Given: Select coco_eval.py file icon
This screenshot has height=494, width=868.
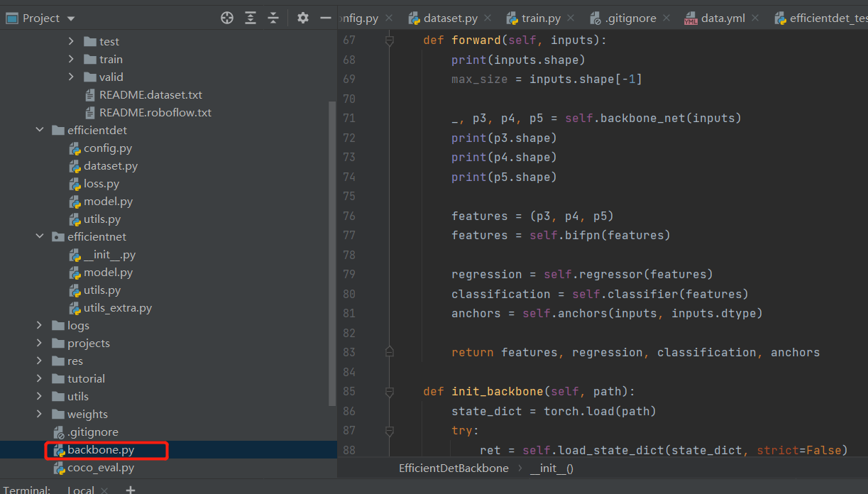Looking at the screenshot, I should coord(59,468).
